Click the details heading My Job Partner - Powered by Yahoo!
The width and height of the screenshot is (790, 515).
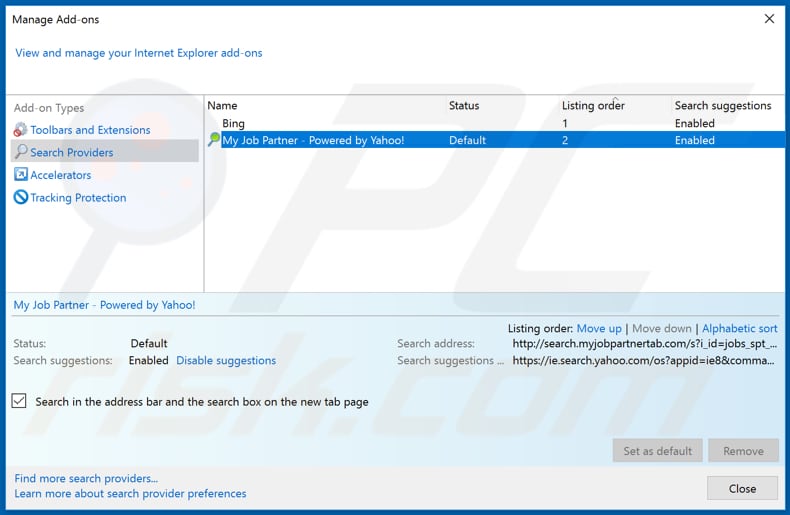(x=104, y=305)
